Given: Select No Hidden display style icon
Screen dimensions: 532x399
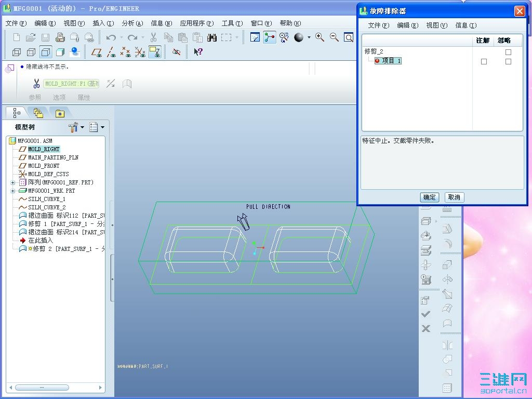Looking at the screenshot, I should pos(46,52).
